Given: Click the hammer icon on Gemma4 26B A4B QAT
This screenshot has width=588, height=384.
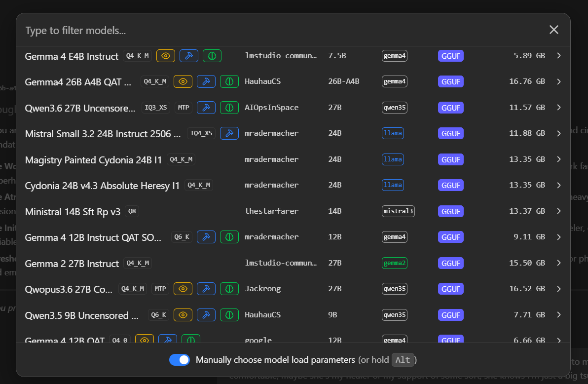Looking at the screenshot, I should click(x=206, y=81).
